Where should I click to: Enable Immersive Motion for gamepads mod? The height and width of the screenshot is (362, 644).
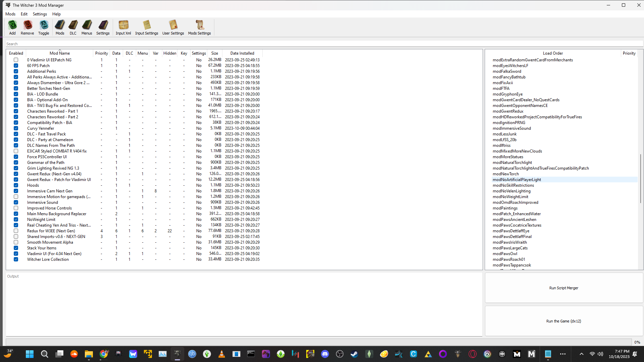pyautogui.click(x=16, y=197)
